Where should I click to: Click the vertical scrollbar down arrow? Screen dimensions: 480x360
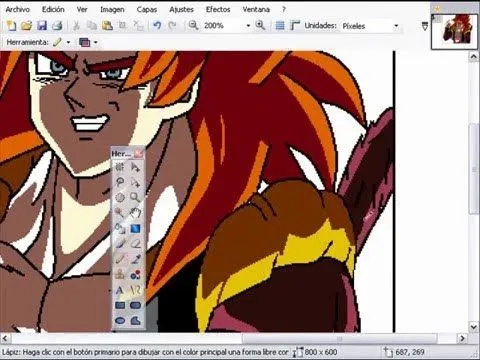point(473,327)
